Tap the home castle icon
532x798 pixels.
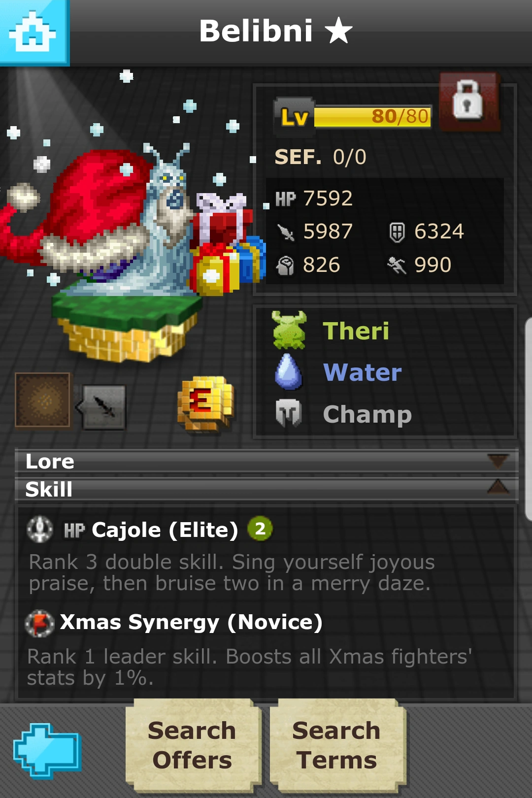point(33,32)
